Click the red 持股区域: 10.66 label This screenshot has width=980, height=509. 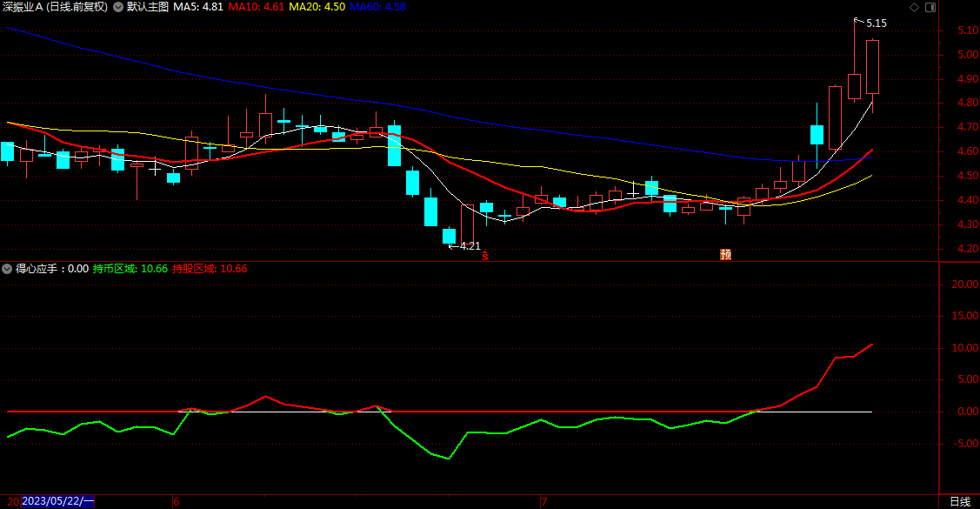coord(210,269)
